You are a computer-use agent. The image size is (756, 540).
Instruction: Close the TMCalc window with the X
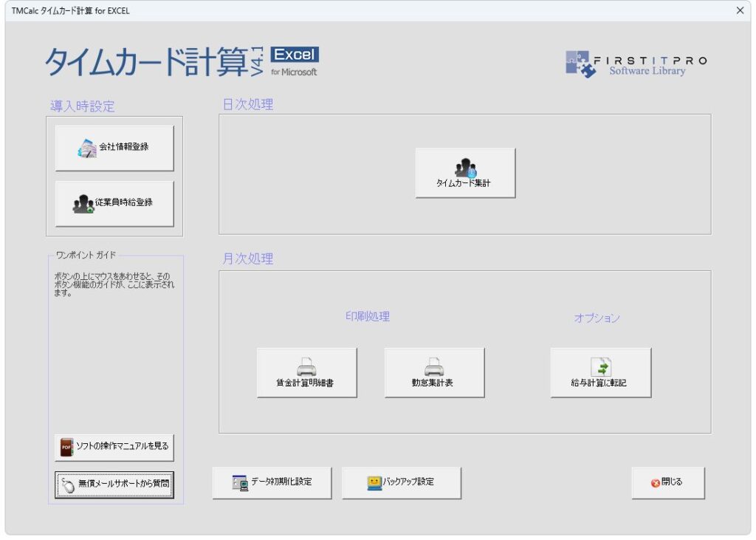[x=740, y=10]
